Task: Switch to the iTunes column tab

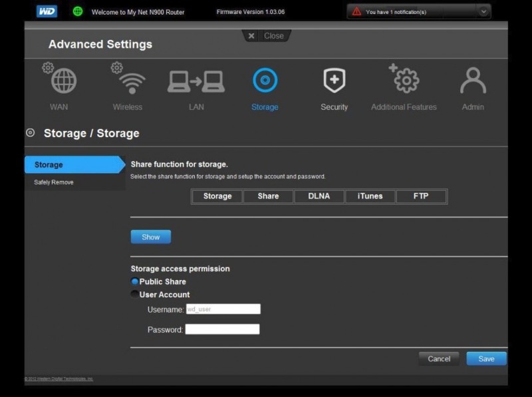Action: [x=370, y=196]
